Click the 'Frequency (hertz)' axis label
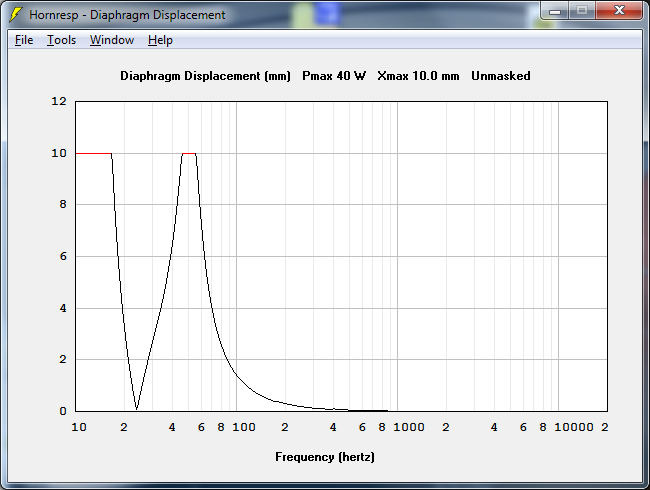The width and height of the screenshot is (650, 490). click(325, 457)
